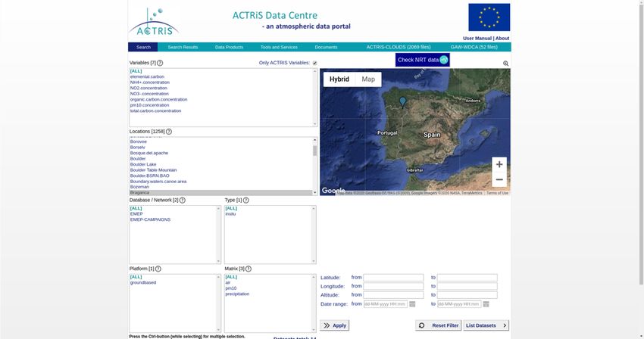644x339 pixels.
Task: Open the Search tab
Action: (x=143, y=47)
